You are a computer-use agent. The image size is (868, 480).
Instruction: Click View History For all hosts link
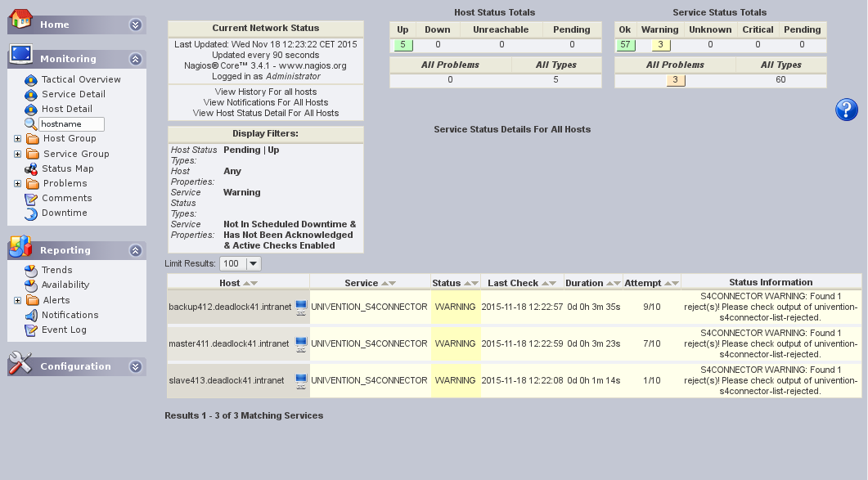266,92
